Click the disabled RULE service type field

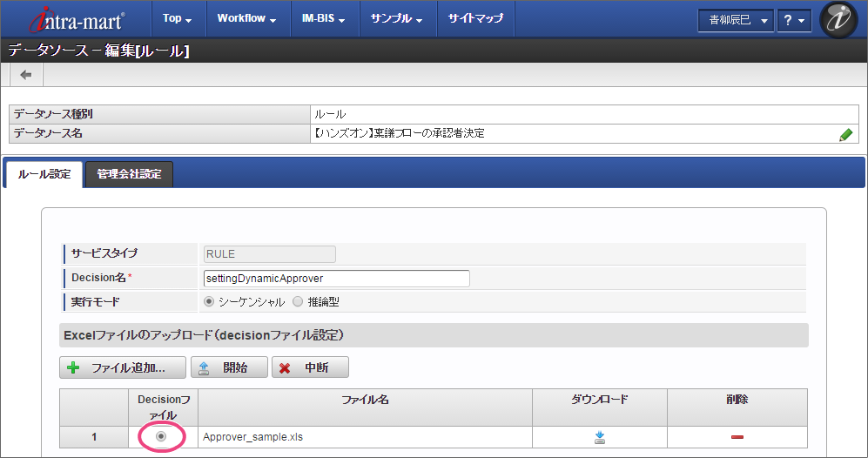(x=270, y=254)
